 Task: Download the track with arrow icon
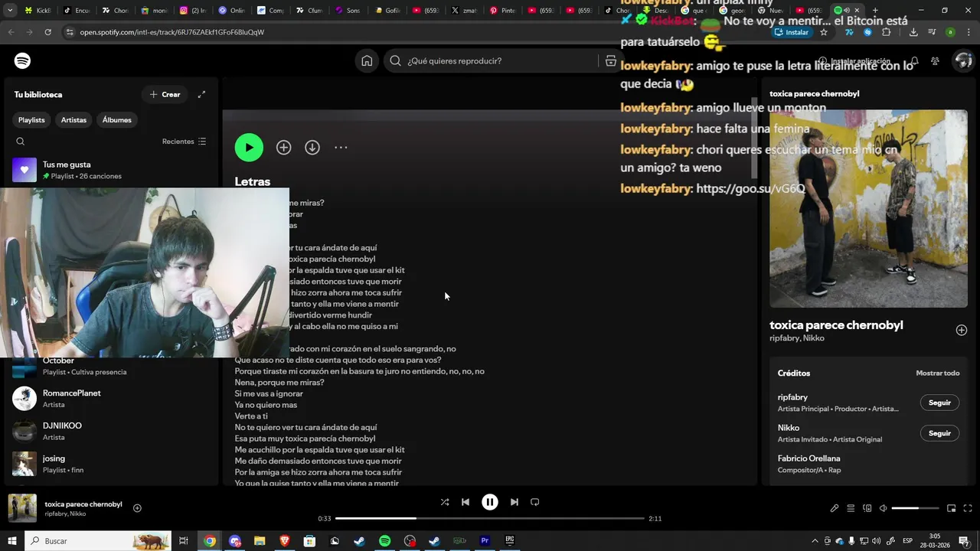point(312,148)
